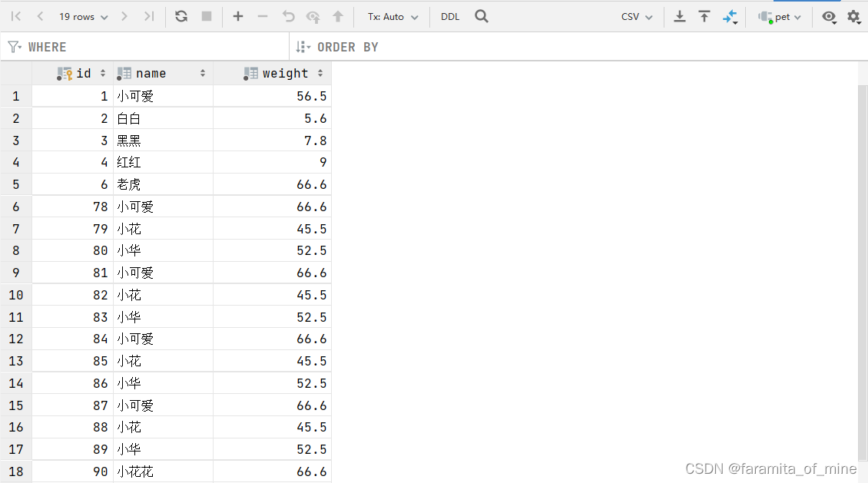The image size is (868, 483).
Task: Select the id cell 90
Action: click(x=73, y=471)
